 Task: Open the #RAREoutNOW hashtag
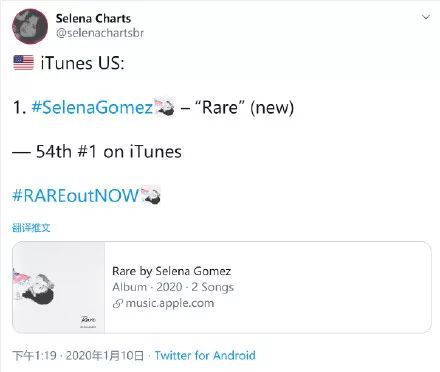[x=76, y=195]
